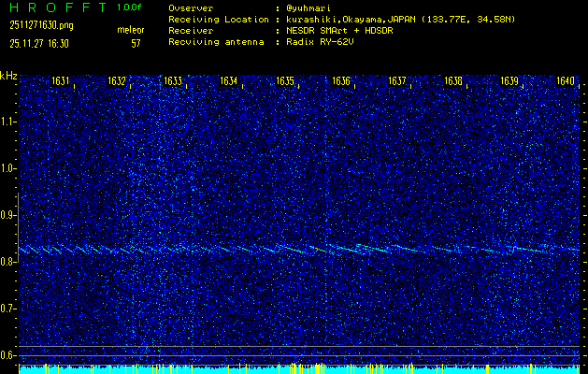Click the 0.8 frequency axis label
This screenshot has width=588, height=374.
8,262
